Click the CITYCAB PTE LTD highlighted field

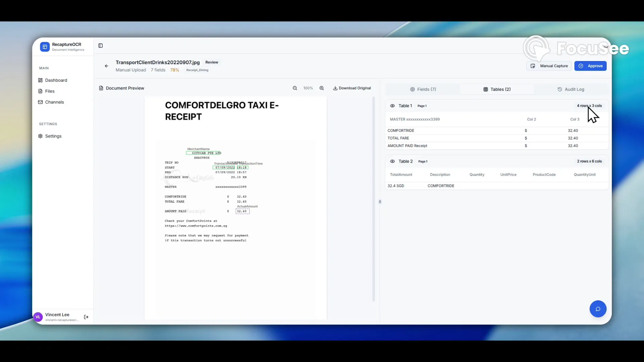[204, 153]
